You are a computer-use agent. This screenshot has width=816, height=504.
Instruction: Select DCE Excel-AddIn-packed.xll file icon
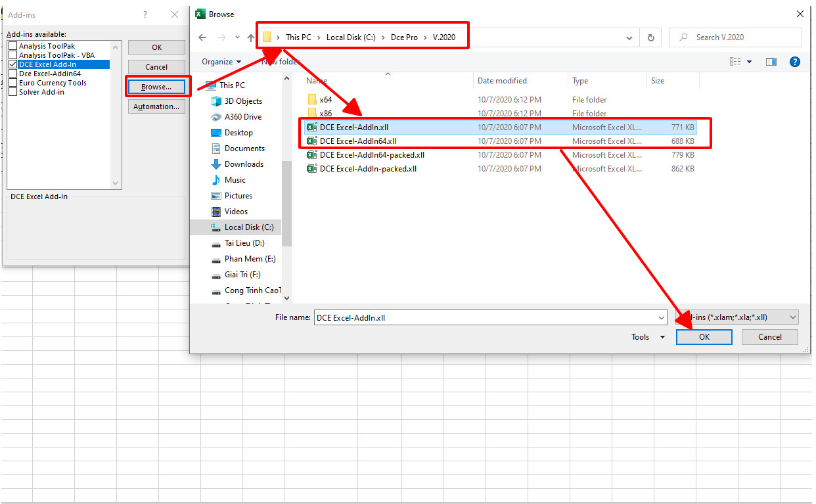312,169
